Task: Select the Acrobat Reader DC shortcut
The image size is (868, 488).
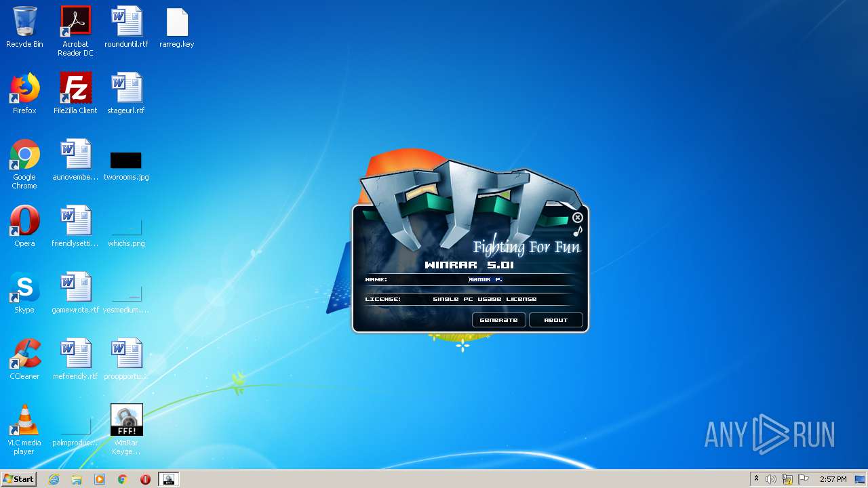Action: [75, 31]
